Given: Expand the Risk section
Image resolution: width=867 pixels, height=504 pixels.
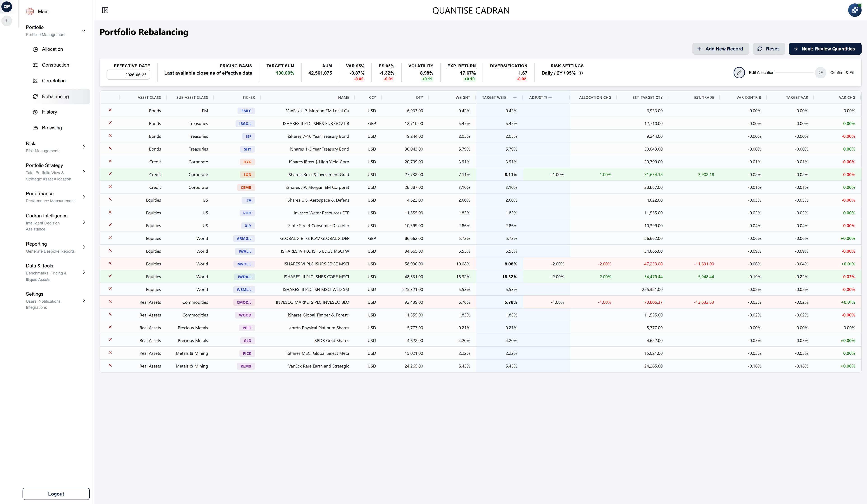Looking at the screenshot, I should coord(84,147).
